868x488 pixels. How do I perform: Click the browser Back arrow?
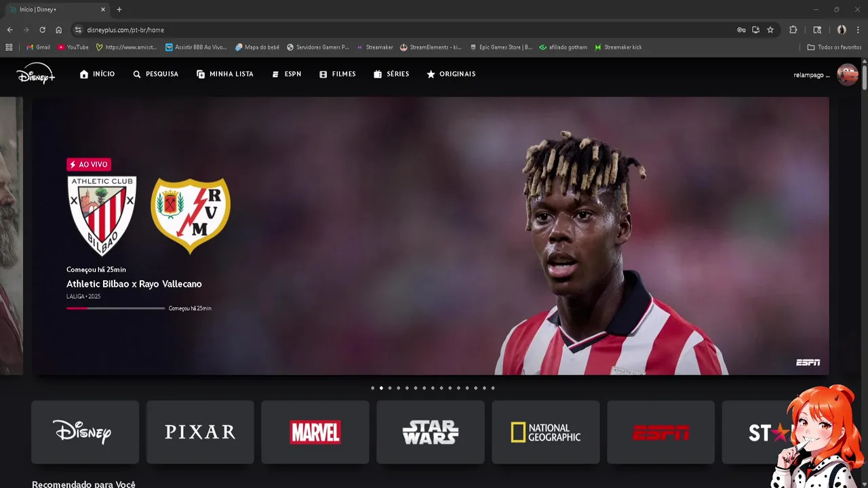tap(9, 30)
